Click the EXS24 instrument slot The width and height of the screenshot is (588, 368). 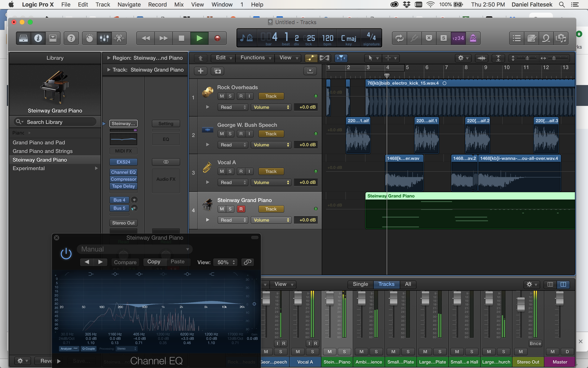click(124, 162)
